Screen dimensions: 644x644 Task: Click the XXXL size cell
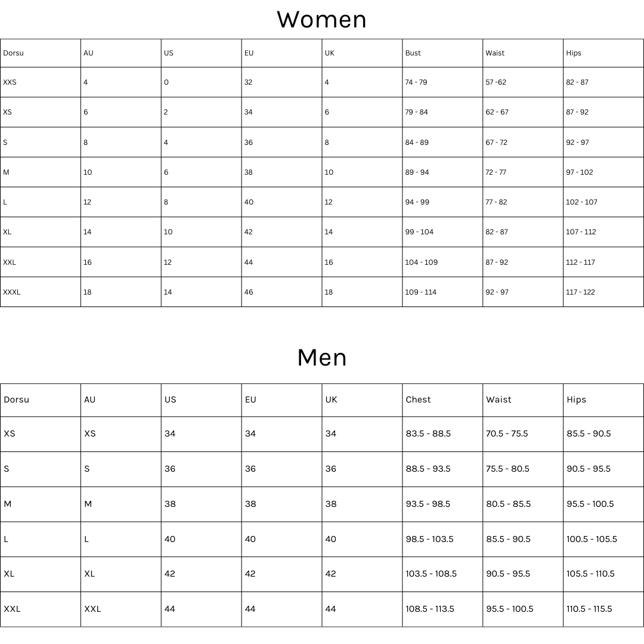[12, 292]
